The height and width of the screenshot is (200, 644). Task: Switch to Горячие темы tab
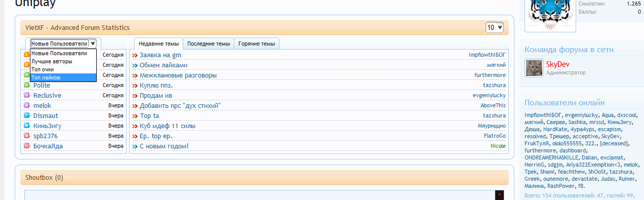(x=257, y=44)
